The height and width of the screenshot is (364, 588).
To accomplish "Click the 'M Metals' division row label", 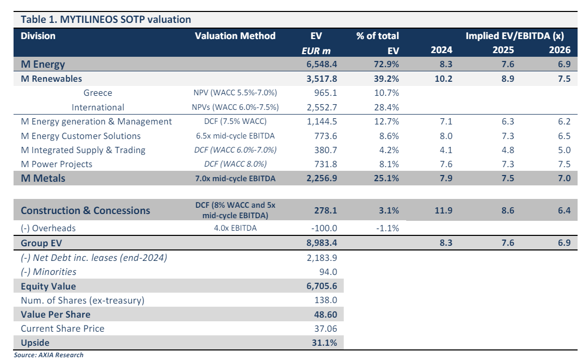I will coord(43,178).
